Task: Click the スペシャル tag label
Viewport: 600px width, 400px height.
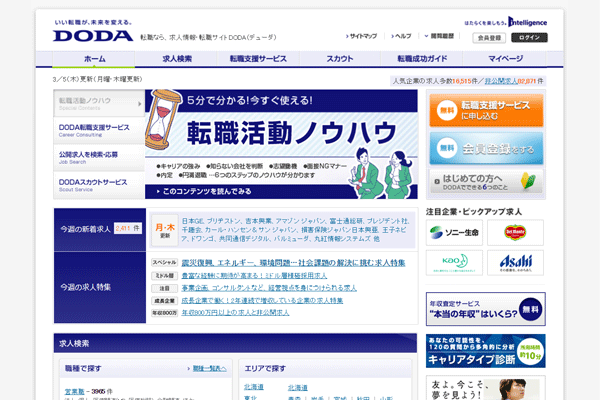Action: coord(164,263)
